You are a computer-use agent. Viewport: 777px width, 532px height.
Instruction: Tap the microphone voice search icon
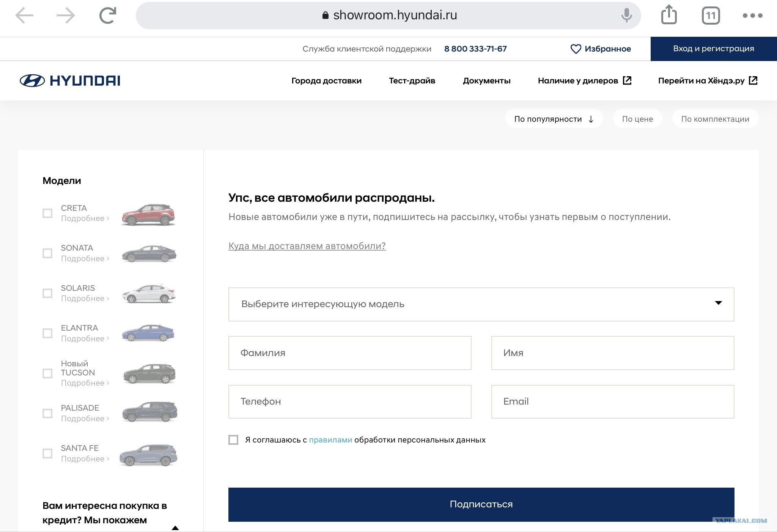[x=626, y=16]
